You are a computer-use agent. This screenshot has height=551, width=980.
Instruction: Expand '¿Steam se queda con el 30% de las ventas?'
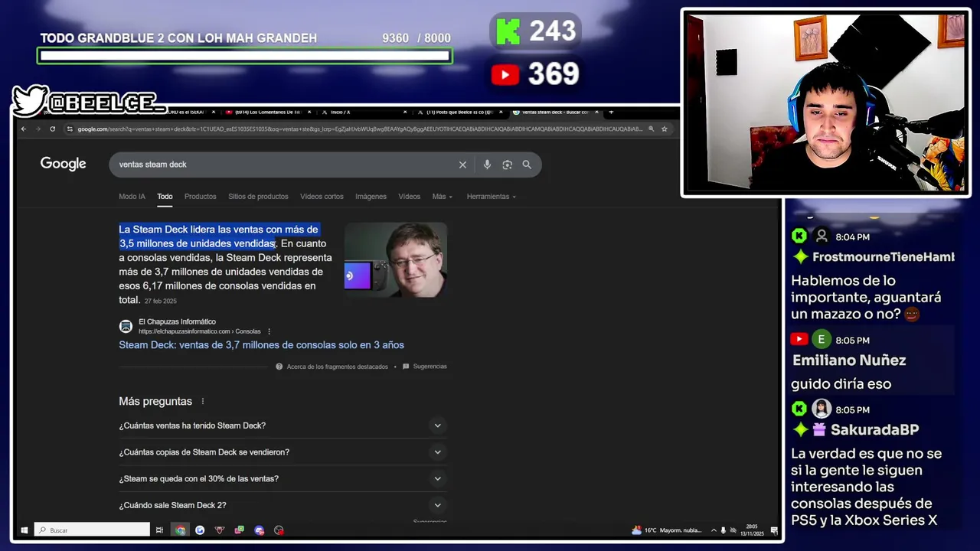coord(283,479)
